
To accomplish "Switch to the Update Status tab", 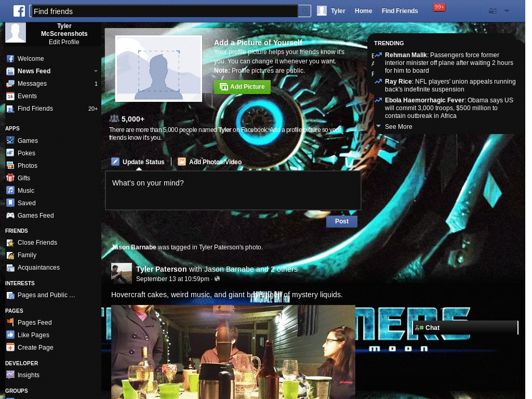I will coord(138,162).
